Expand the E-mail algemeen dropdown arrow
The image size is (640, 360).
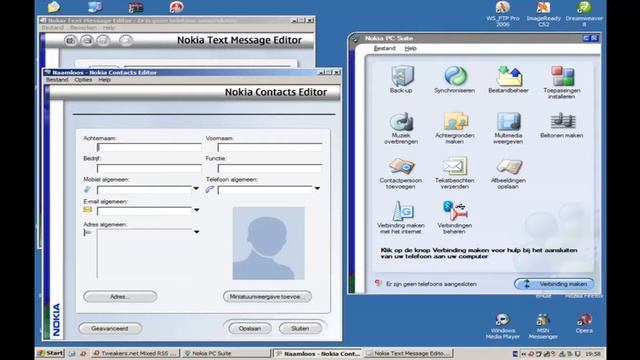[x=196, y=210]
